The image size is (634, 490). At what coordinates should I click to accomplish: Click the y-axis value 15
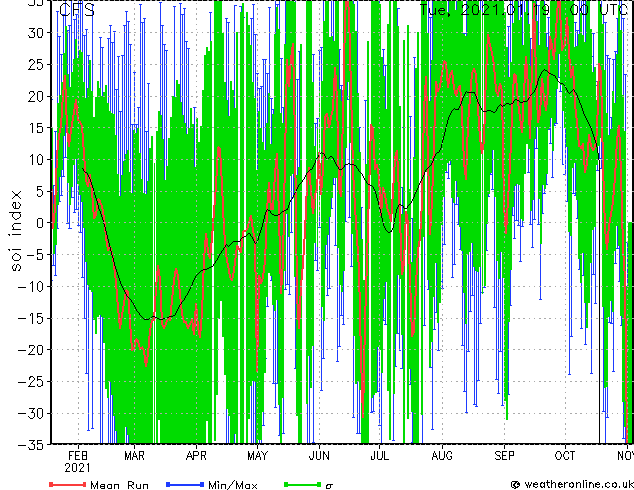(36, 128)
